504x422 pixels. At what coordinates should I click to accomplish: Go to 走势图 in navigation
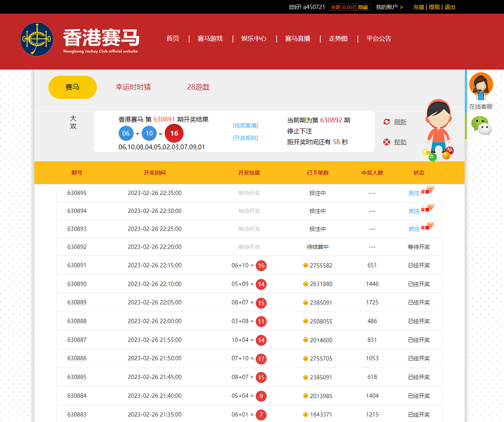click(338, 39)
